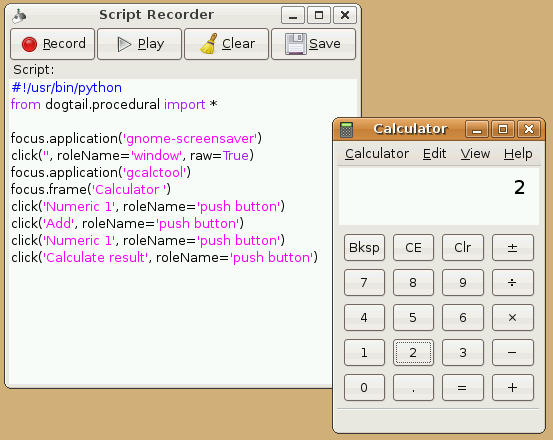Maximize the Script Recorder window

pos(319,15)
